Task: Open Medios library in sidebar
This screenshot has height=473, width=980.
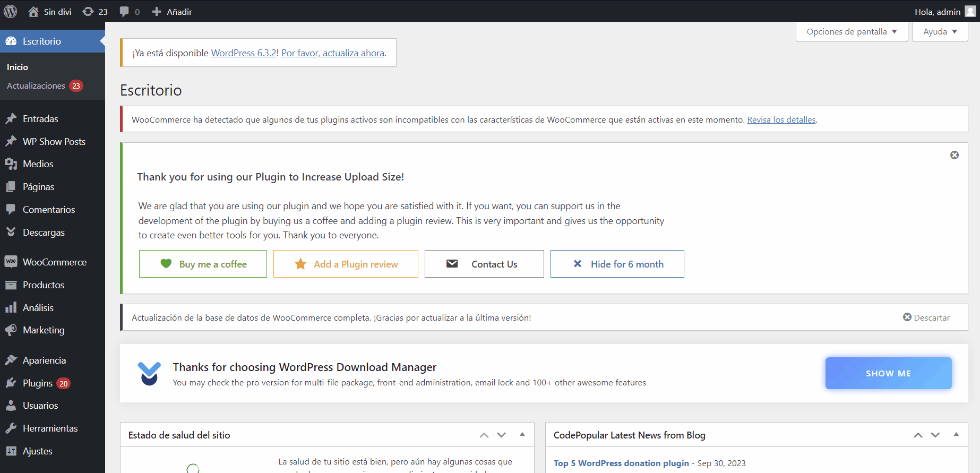Action: point(38,164)
